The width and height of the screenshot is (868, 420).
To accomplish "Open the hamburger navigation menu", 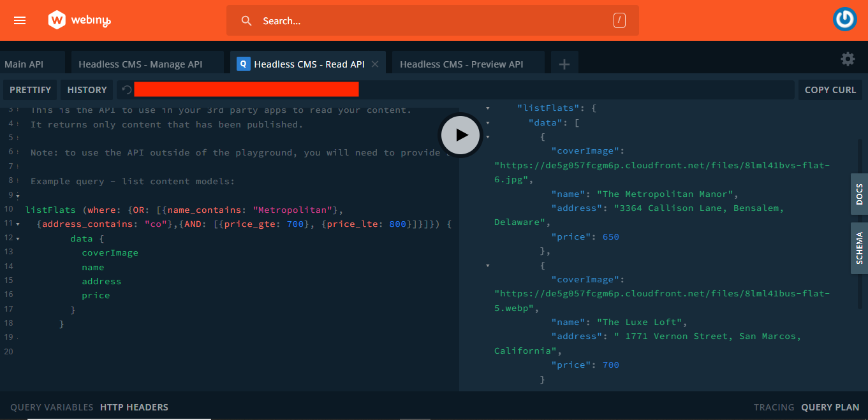I will pos(19,20).
